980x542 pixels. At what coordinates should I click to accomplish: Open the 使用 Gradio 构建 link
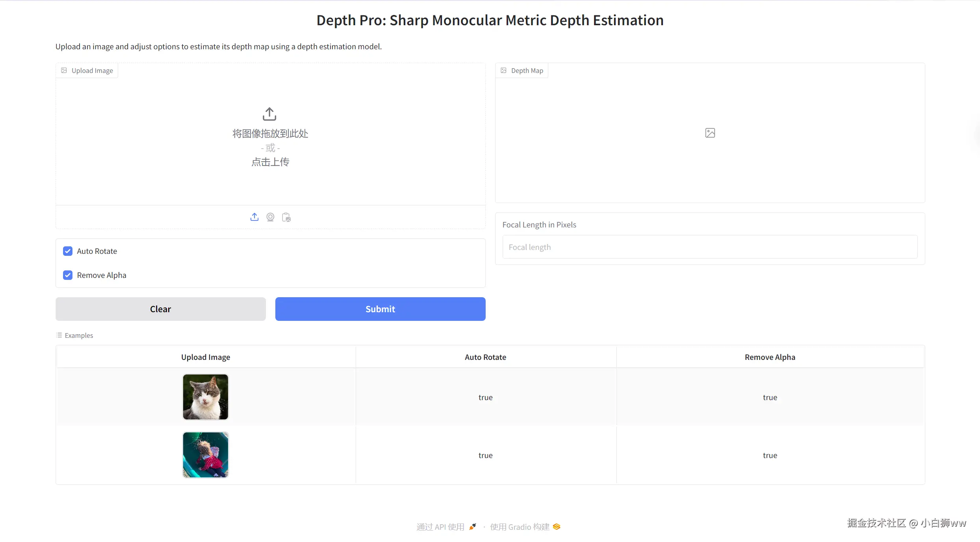click(x=520, y=527)
